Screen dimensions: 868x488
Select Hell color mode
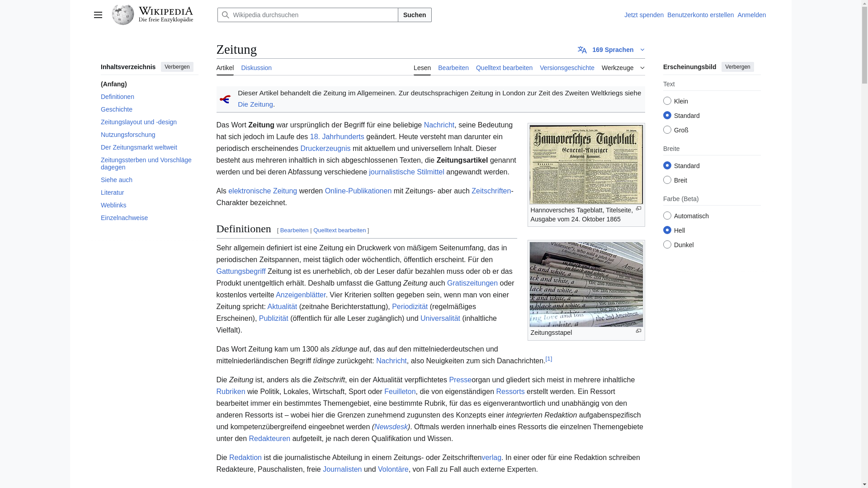[x=667, y=230]
